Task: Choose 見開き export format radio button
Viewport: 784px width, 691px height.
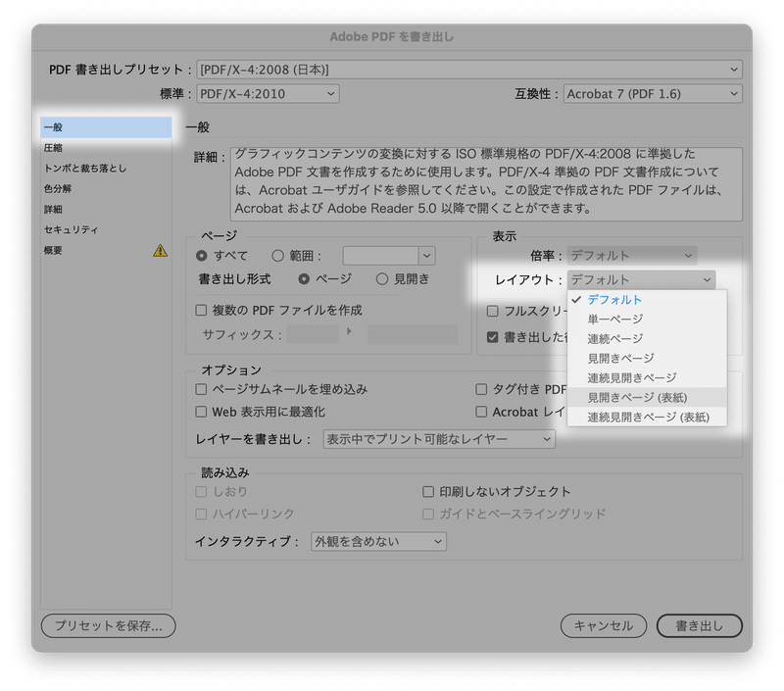Action: [x=382, y=279]
